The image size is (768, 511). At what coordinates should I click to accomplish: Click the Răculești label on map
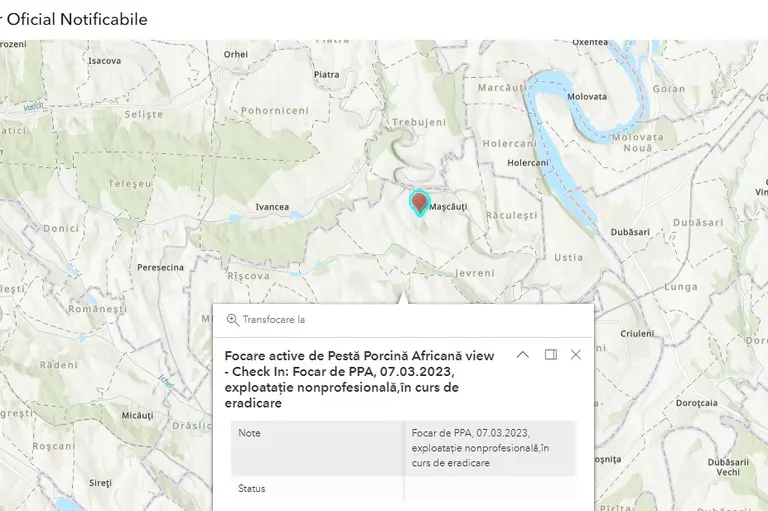tap(511, 215)
